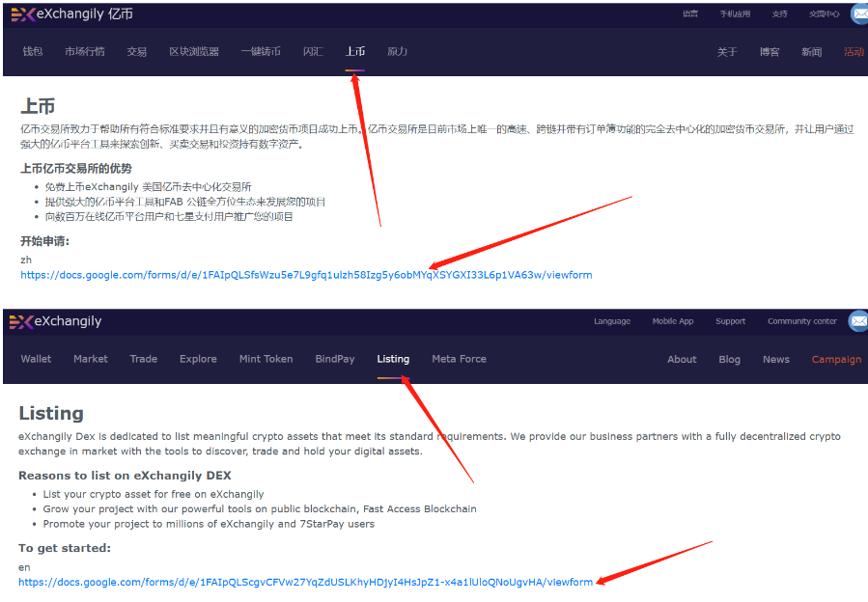Go to the 钱包 nav item
Screen dimensions: 868x602
(33, 51)
